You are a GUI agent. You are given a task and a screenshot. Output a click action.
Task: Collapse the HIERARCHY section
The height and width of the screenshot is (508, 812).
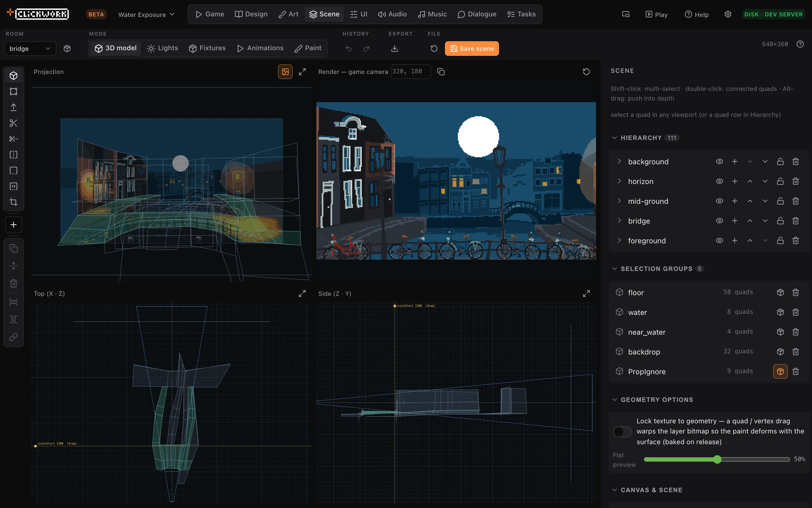point(614,138)
